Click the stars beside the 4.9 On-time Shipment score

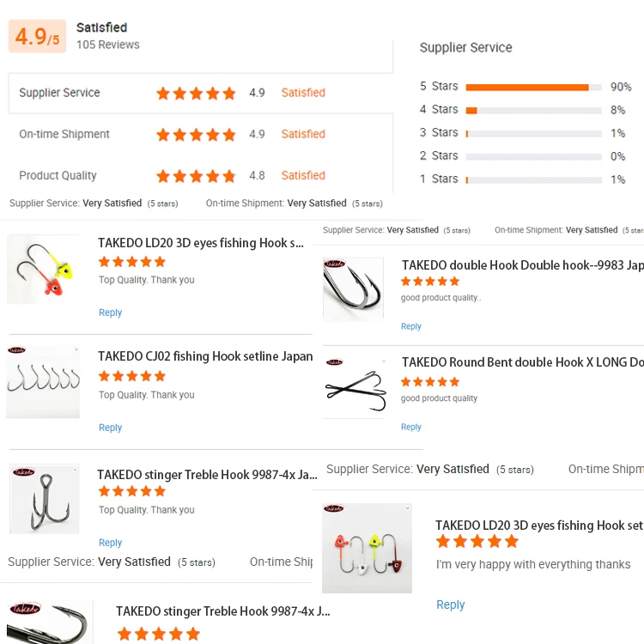pyautogui.click(x=196, y=135)
